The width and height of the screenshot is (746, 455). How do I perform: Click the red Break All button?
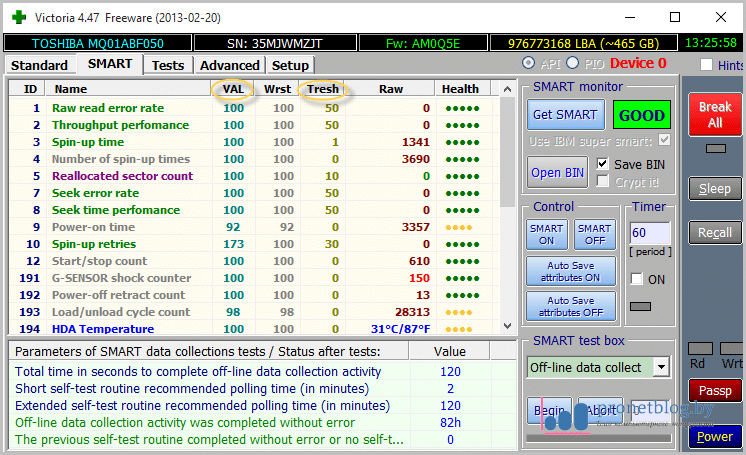715,115
